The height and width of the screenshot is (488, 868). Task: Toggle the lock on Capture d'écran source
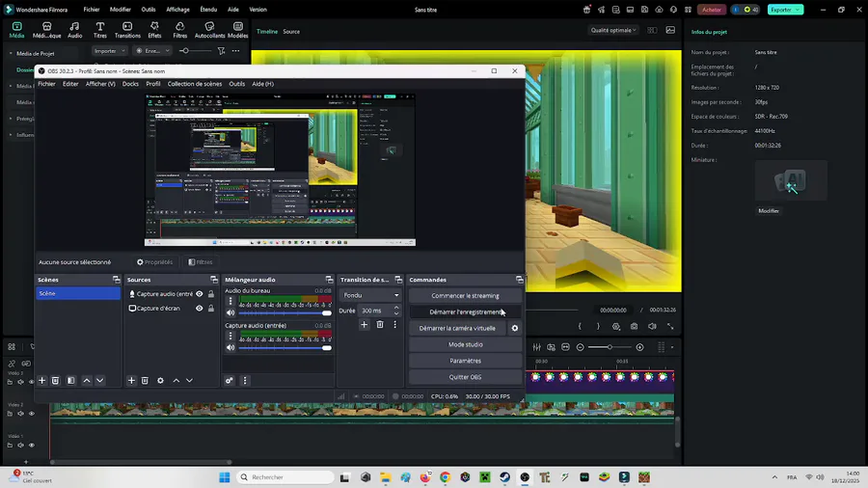[x=211, y=309]
